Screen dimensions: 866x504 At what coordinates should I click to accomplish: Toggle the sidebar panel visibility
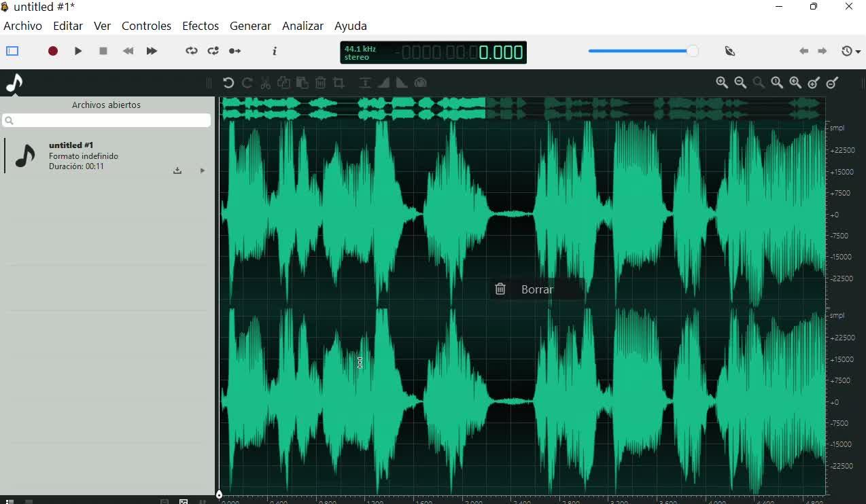(12, 52)
